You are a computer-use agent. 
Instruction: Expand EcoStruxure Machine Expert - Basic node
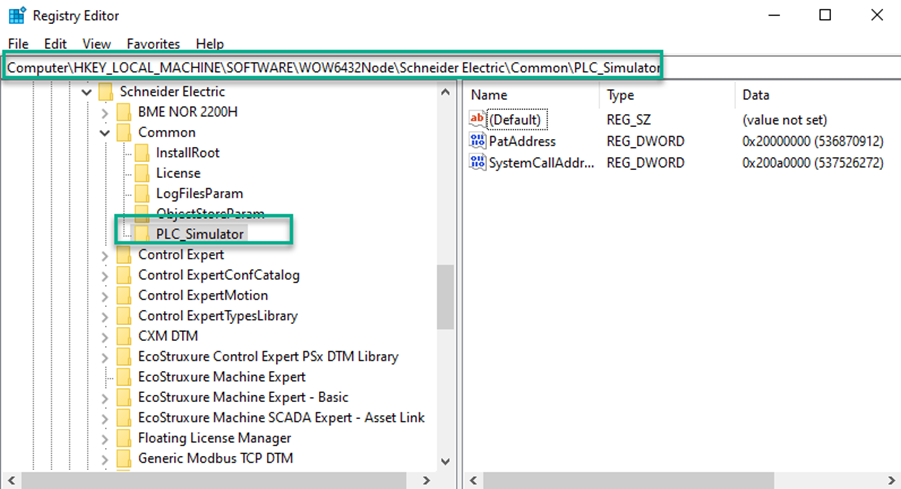pos(105,398)
